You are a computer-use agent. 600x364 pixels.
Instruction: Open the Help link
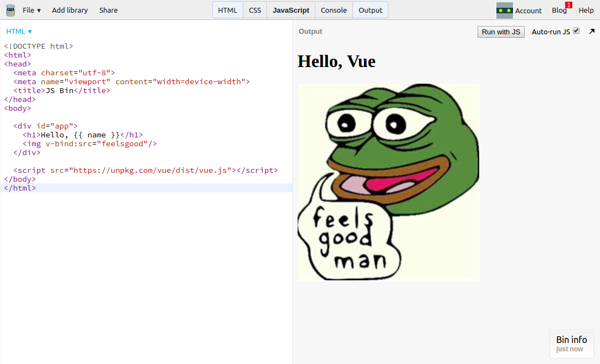(x=586, y=10)
